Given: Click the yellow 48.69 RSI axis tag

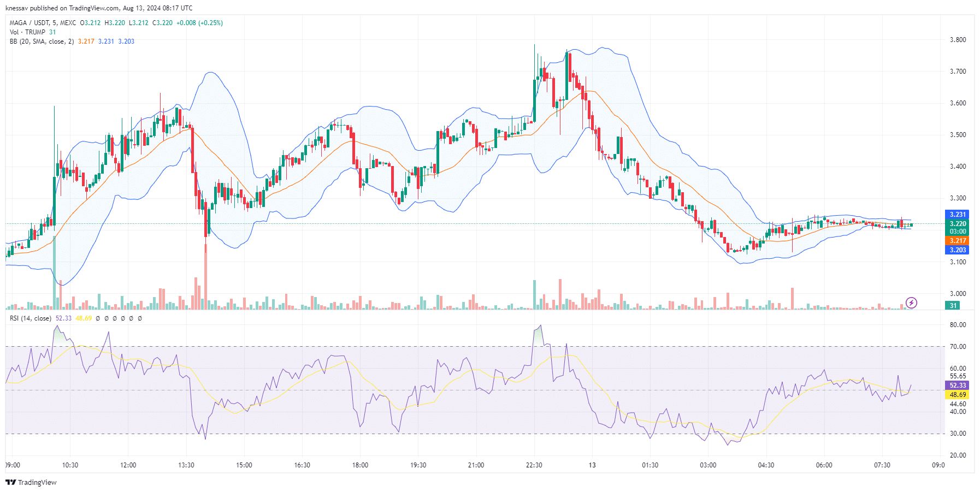Looking at the screenshot, I should click(957, 395).
